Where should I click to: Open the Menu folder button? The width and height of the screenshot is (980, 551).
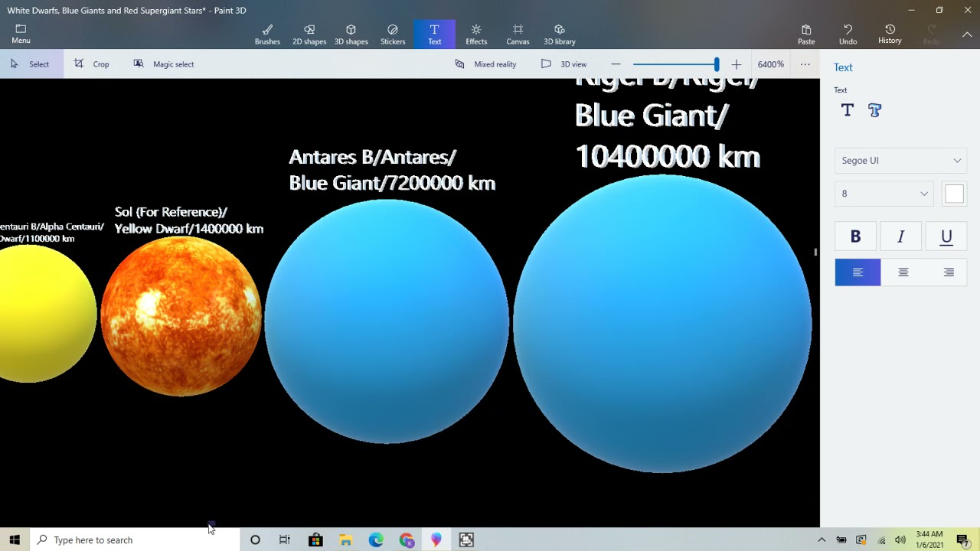[x=21, y=34]
